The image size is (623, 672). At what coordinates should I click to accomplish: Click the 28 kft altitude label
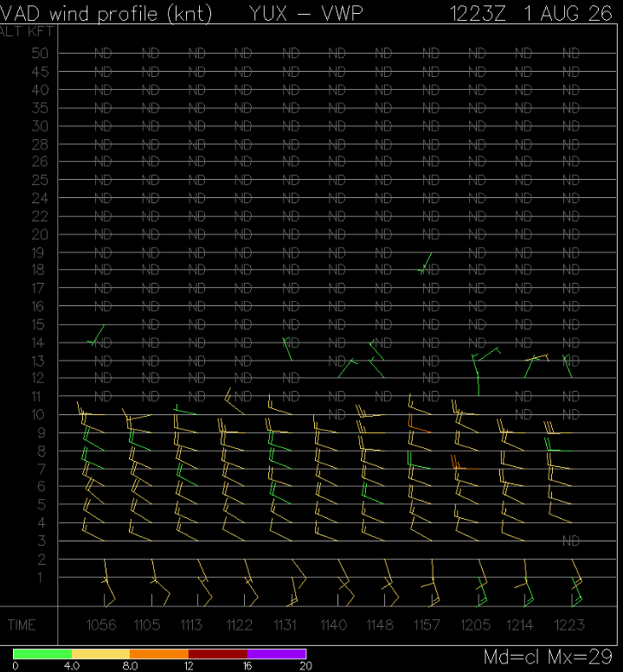click(40, 144)
